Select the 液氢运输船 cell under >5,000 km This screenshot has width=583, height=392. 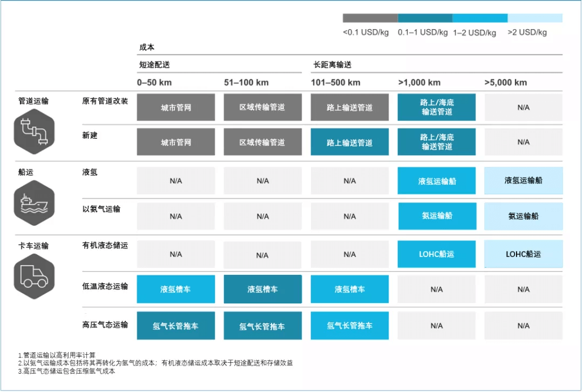[523, 181]
